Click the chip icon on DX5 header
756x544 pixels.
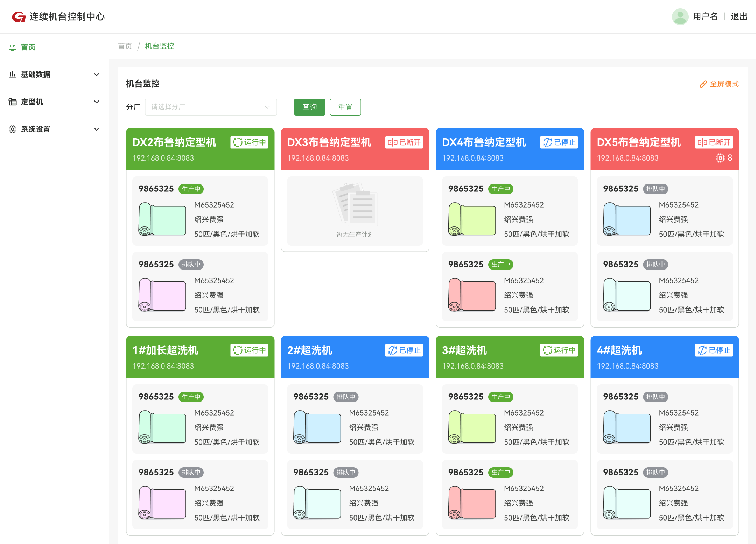720,158
